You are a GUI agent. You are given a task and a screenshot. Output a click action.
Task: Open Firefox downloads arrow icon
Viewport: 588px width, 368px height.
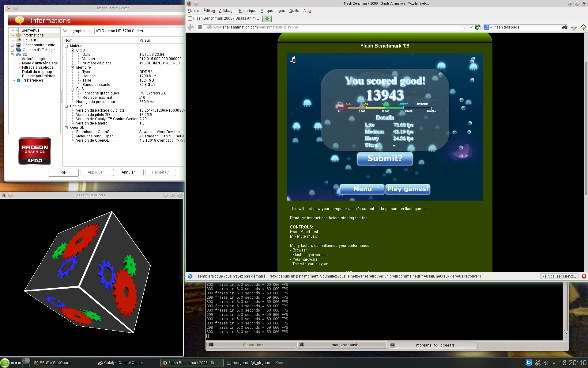click(x=574, y=27)
